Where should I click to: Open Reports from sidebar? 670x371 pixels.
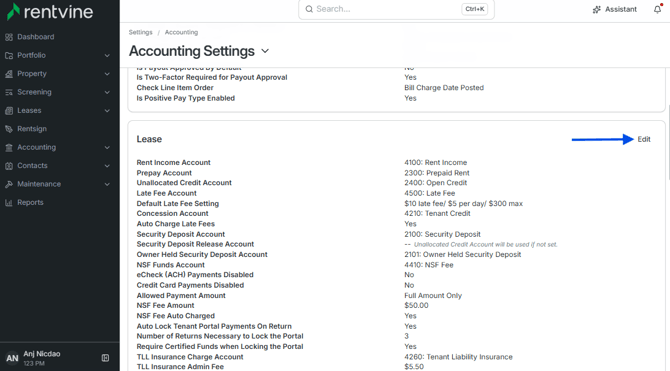coord(30,203)
